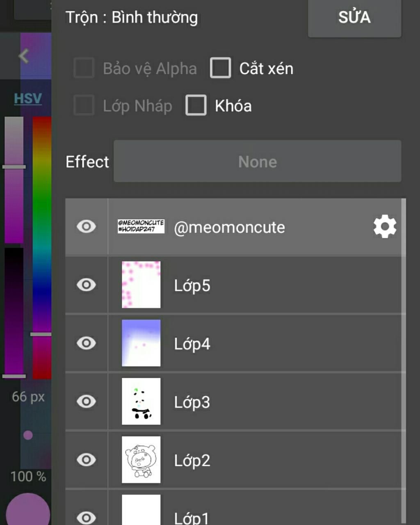Image resolution: width=420 pixels, height=525 pixels.
Task: Select the Lớp5 layer thumbnail
Action: [x=141, y=285]
